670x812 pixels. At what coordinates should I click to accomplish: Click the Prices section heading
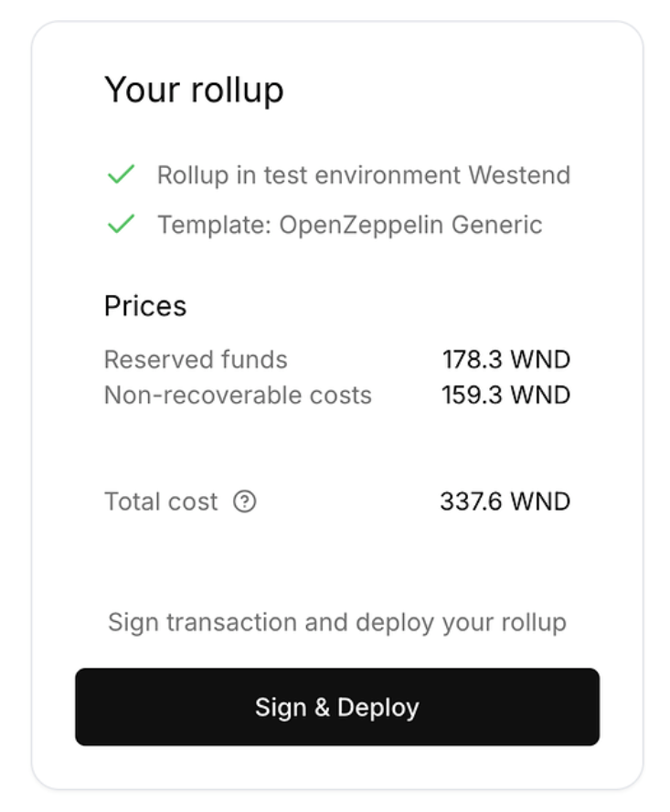(145, 306)
